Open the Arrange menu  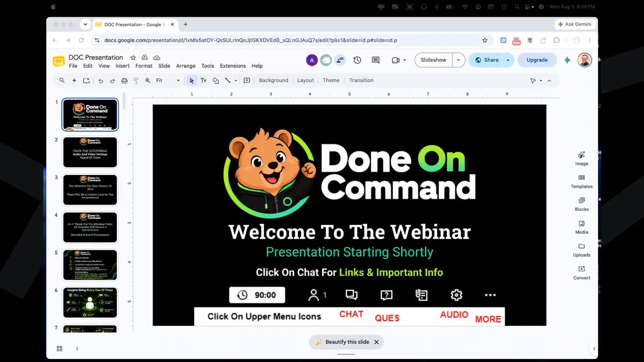pos(186,66)
